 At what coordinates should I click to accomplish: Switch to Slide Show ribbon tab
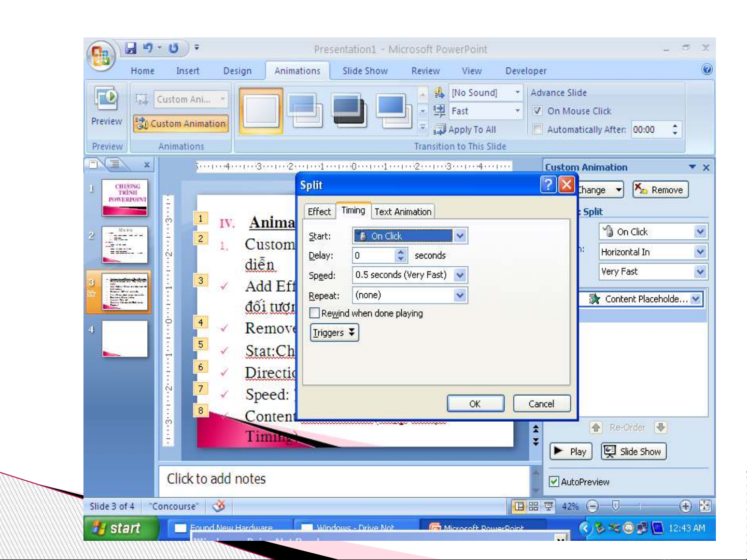point(365,71)
